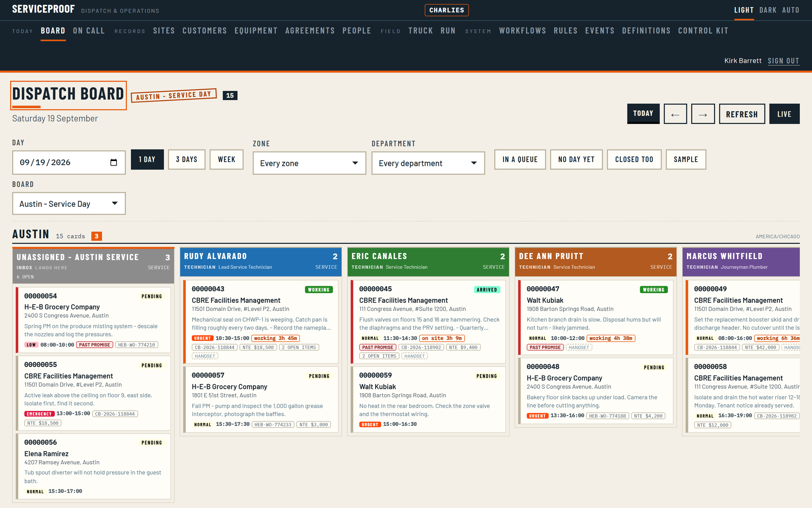Select the Week range
The height and width of the screenshot is (508, 812).
(227, 160)
